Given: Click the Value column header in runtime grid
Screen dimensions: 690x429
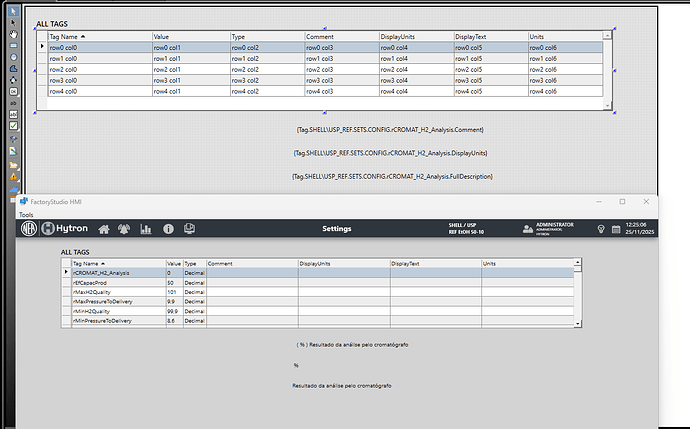Looking at the screenshot, I should point(173,263).
